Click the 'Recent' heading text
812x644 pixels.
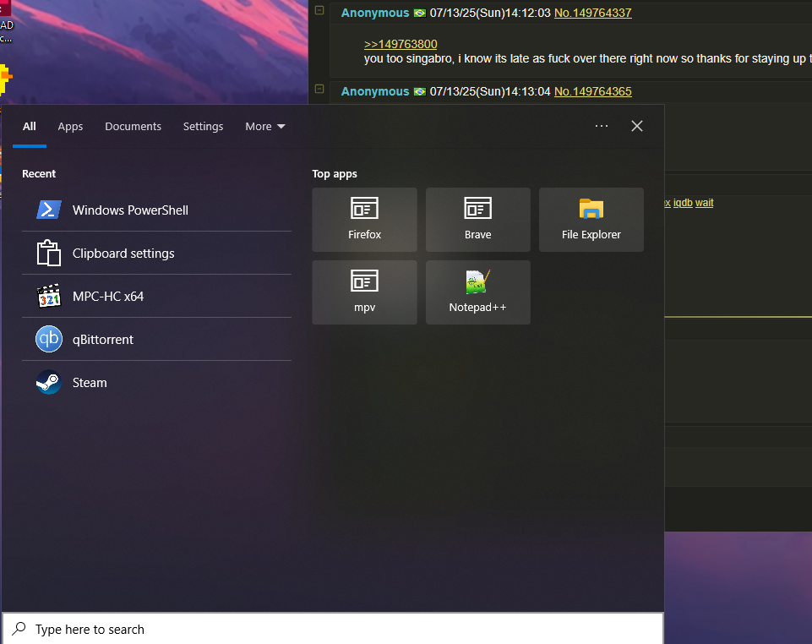pos(39,173)
